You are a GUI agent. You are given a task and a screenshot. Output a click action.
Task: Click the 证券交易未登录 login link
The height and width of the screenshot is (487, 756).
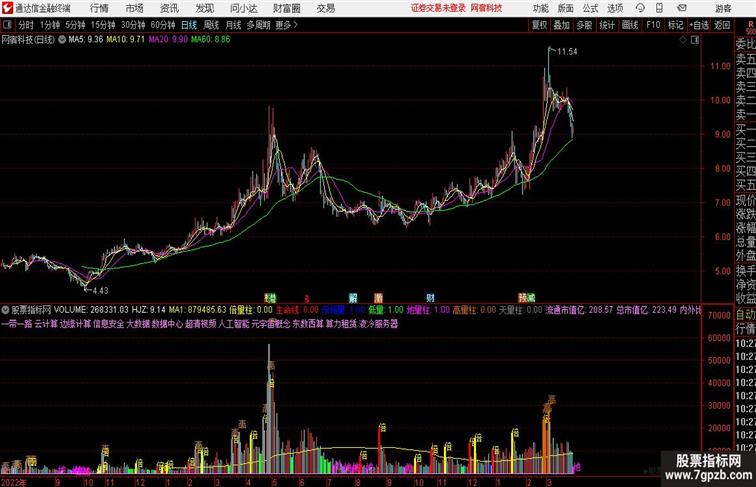pyautogui.click(x=438, y=8)
